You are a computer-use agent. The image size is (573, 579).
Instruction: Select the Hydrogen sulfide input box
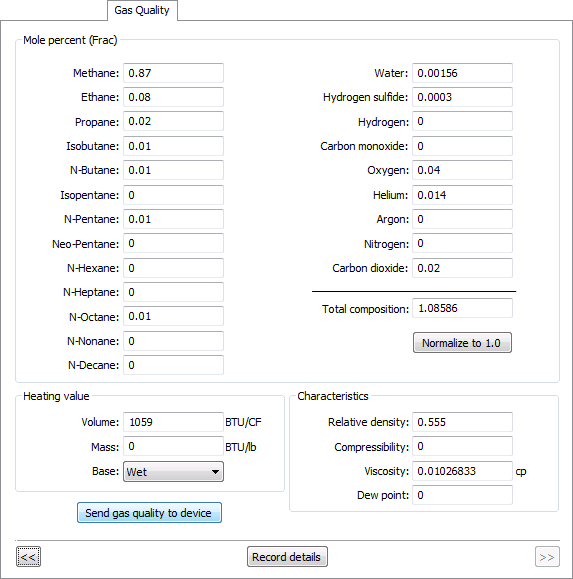462,97
